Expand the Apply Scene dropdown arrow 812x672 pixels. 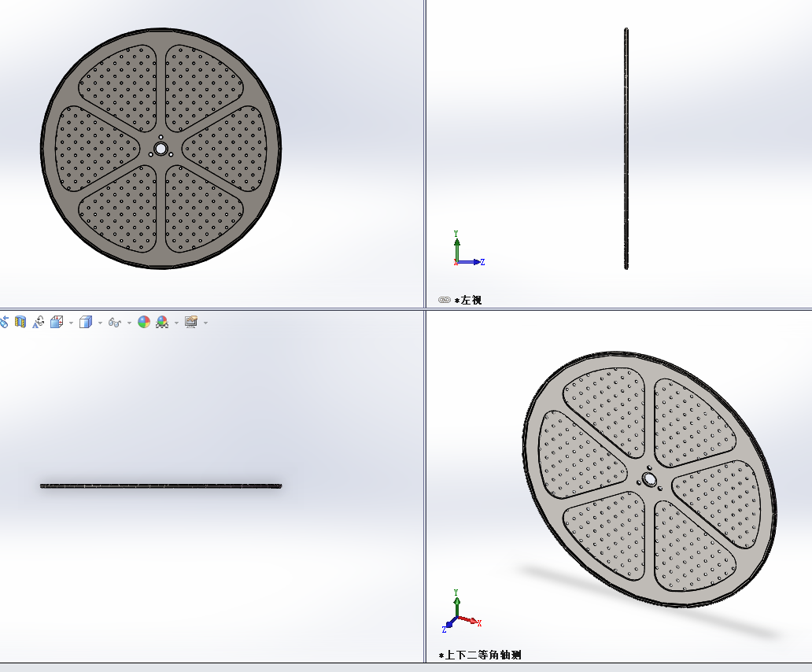coord(176,323)
